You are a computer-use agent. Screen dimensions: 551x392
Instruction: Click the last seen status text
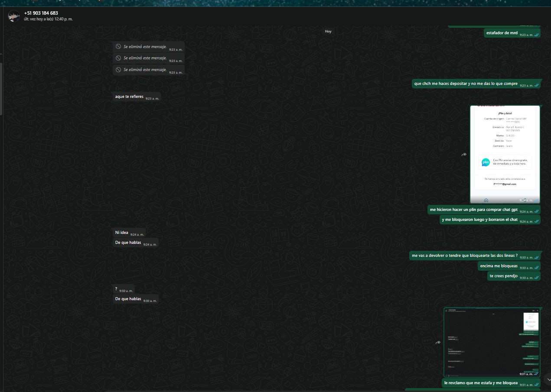(48, 19)
